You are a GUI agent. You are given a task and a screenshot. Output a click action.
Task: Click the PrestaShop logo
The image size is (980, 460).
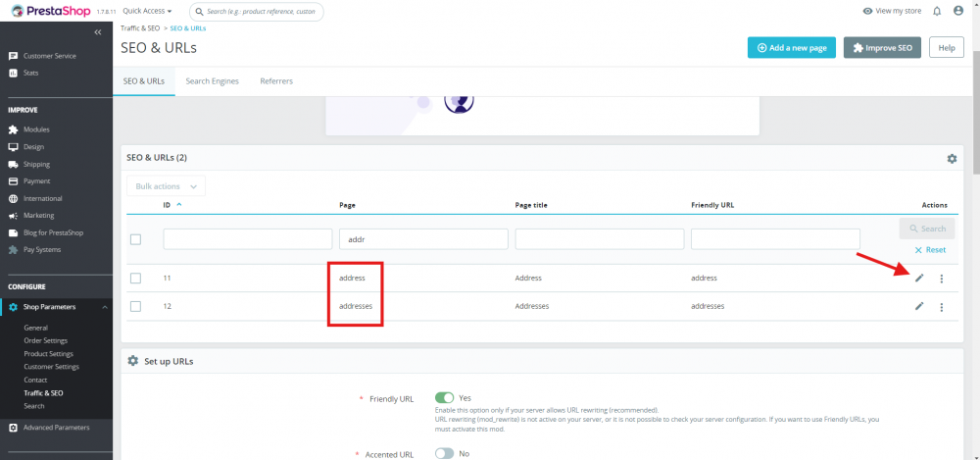[52, 11]
